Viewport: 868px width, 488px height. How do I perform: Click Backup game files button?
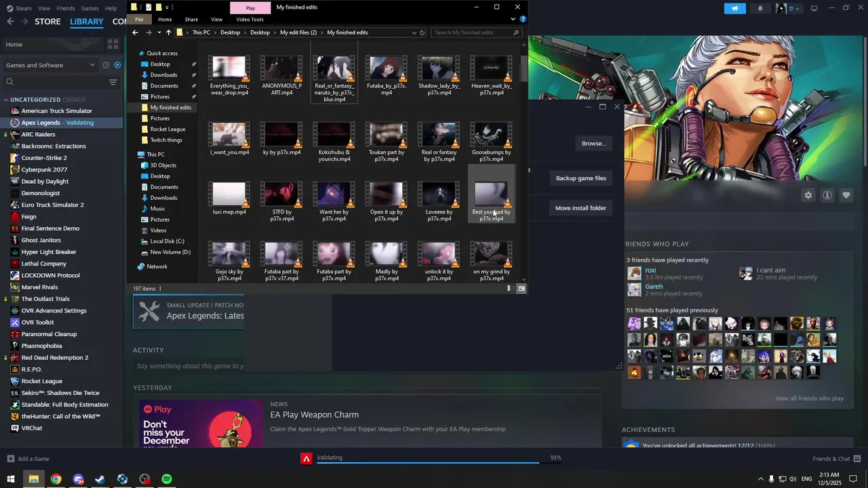point(581,178)
